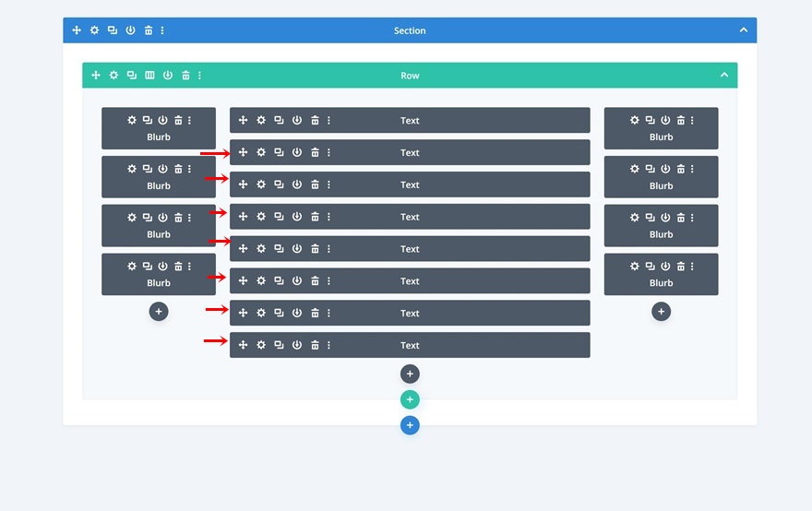Duplicate the top-right Blurb module
The width and height of the screenshot is (812, 511).
pos(650,120)
